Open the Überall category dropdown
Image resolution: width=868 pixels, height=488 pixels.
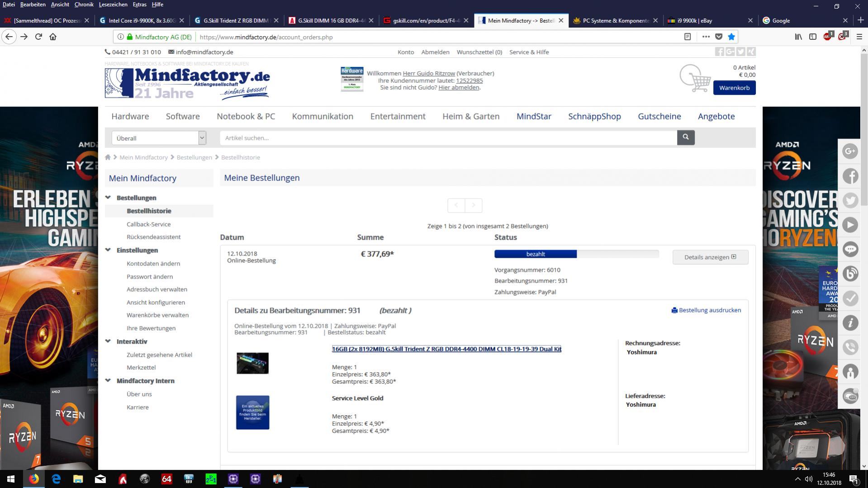(159, 138)
